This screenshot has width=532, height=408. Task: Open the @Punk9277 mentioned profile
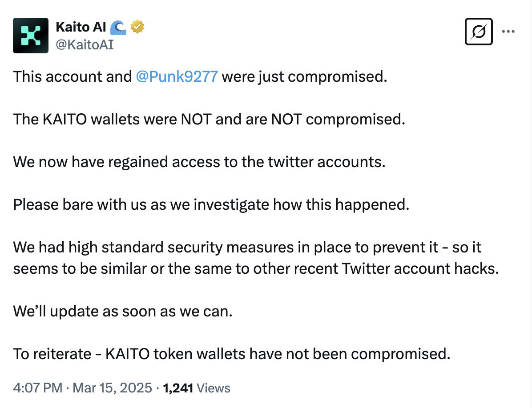coord(177,76)
